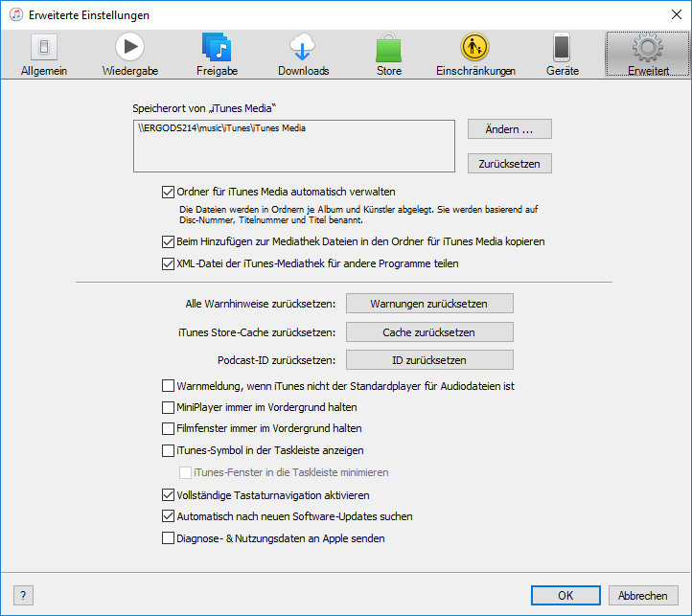The image size is (692, 616).
Task: Open the Store shopping bag pane
Action: [x=389, y=55]
